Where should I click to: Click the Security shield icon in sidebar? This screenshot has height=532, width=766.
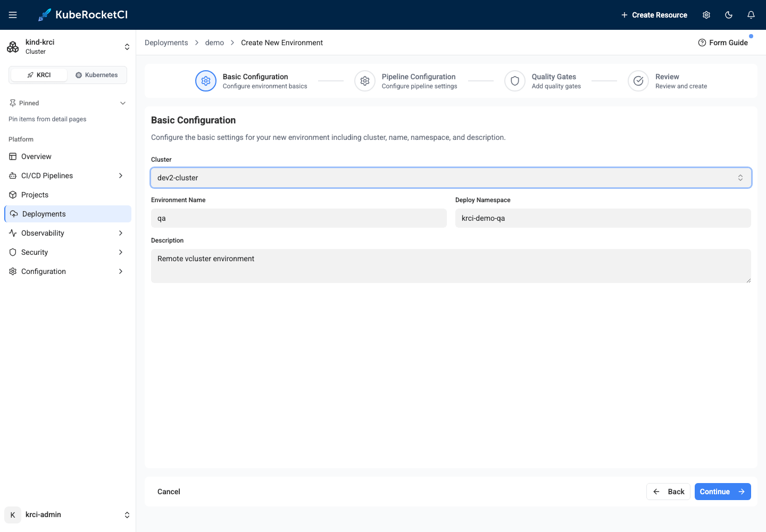tap(13, 252)
